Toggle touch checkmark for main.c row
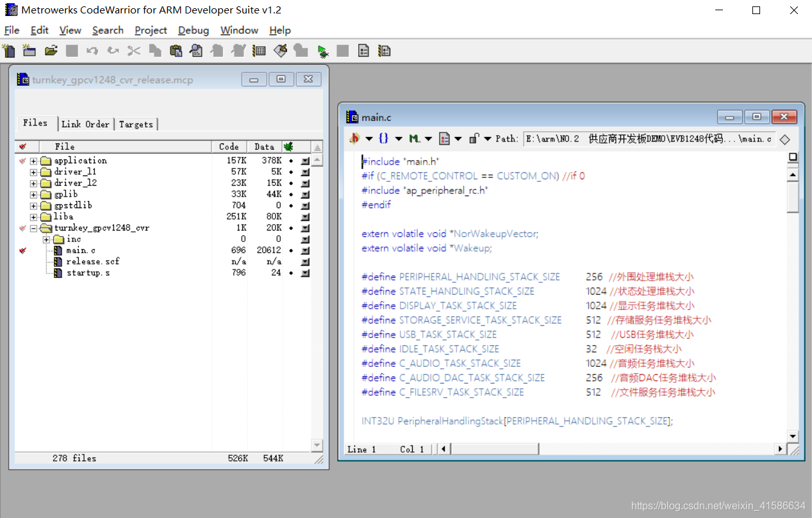 (23, 250)
